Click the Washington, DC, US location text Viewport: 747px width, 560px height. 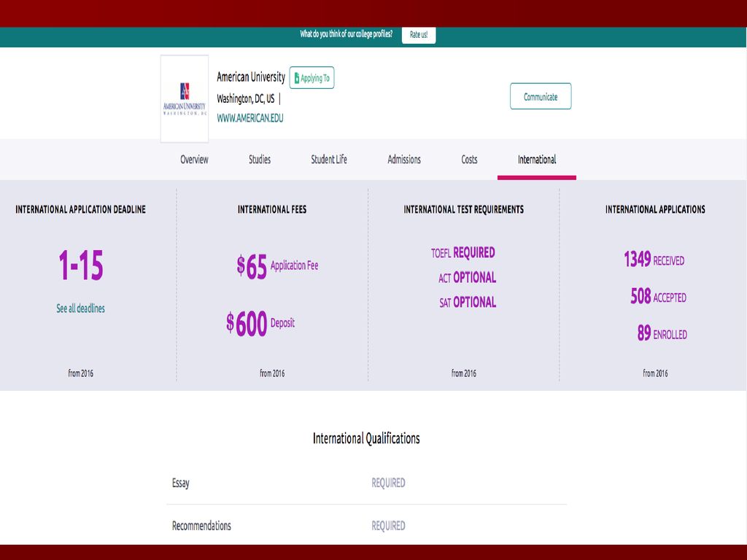(246, 98)
